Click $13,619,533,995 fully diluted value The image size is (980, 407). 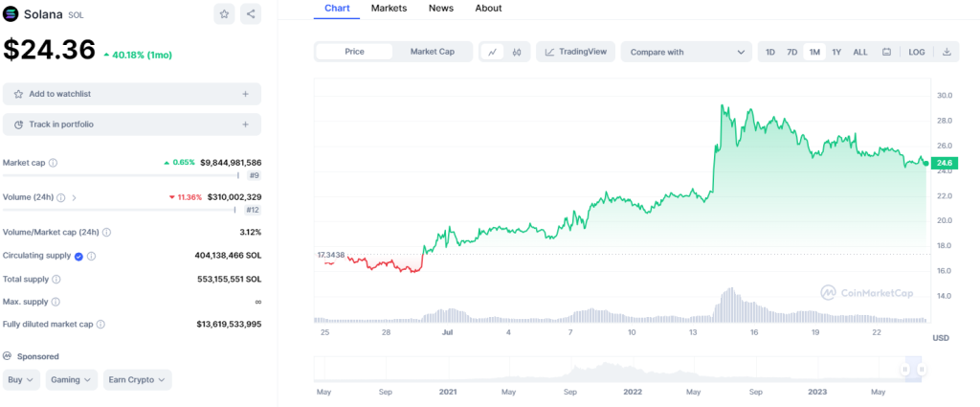(229, 325)
